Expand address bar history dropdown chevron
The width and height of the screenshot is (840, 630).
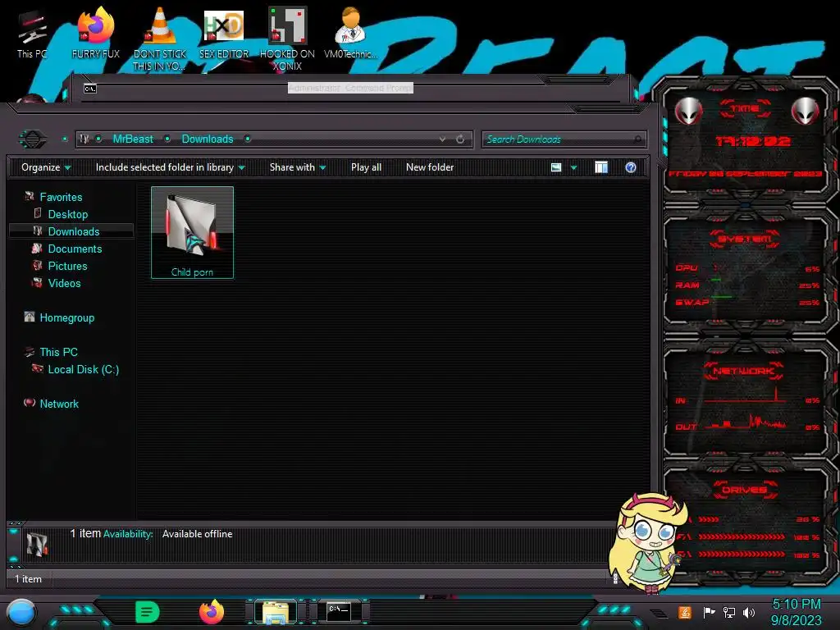[x=442, y=139]
